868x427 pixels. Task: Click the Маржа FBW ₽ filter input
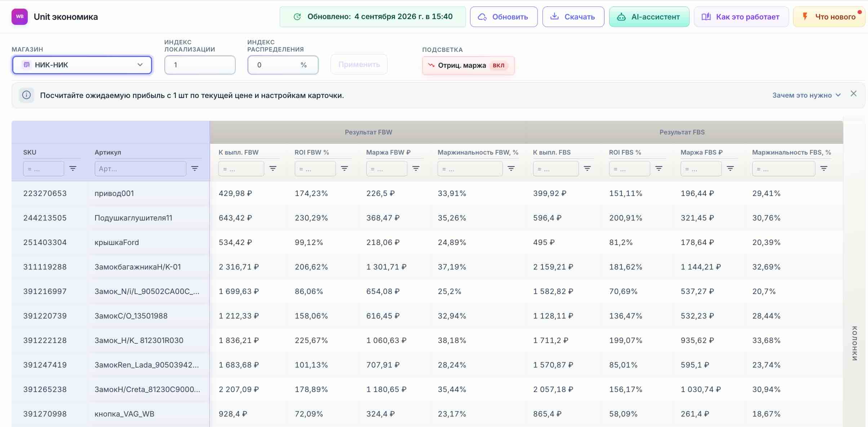pyautogui.click(x=386, y=169)
